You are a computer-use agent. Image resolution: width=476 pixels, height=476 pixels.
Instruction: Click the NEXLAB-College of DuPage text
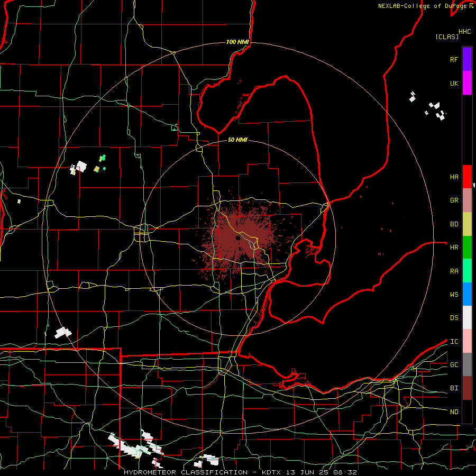pyautogui.click(x=424, y=6)
